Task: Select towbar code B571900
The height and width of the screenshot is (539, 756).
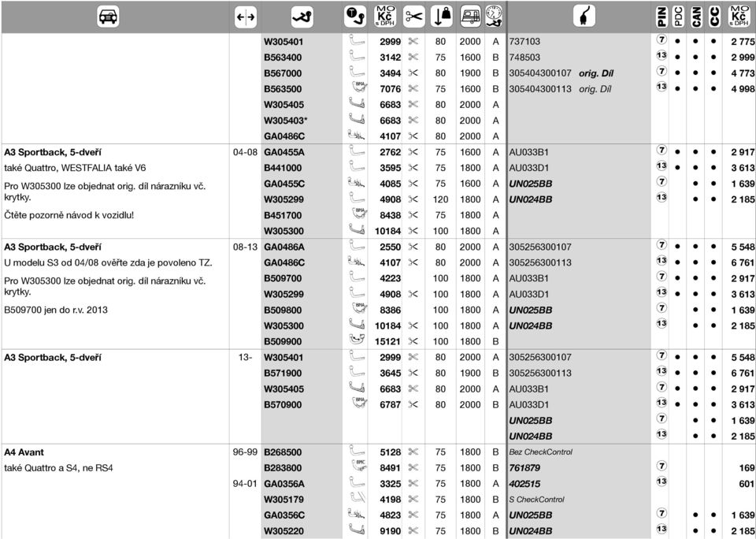Action: pyautogui.click(x=283, y=373)
